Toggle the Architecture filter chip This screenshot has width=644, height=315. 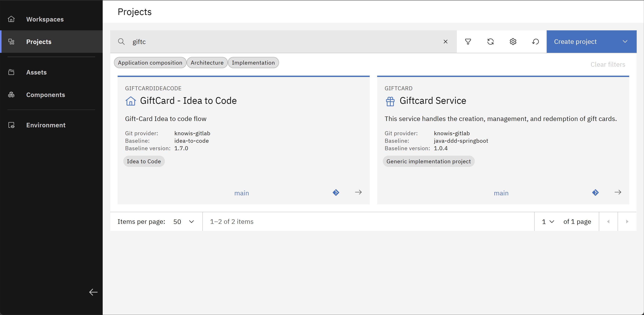(207, 63)
